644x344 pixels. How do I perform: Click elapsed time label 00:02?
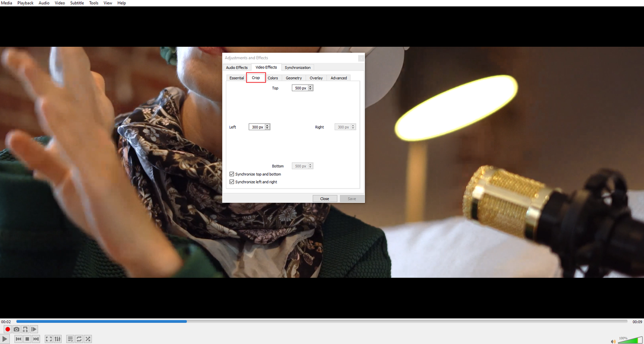click(6, 322)
